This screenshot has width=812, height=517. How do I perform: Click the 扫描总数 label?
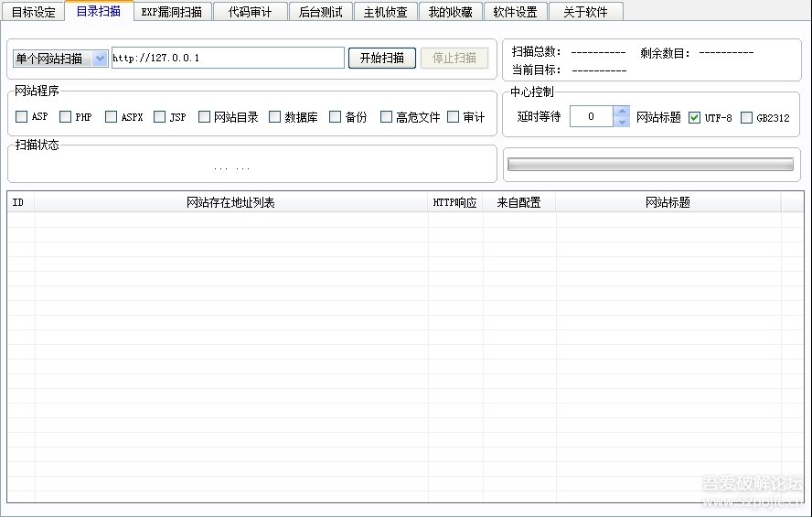click(x=536, y=52)
